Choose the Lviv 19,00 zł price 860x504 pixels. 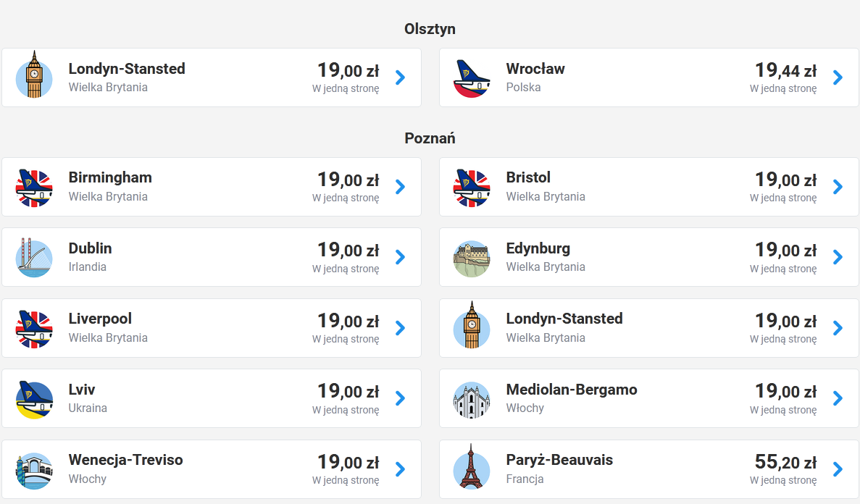point(348,391)
